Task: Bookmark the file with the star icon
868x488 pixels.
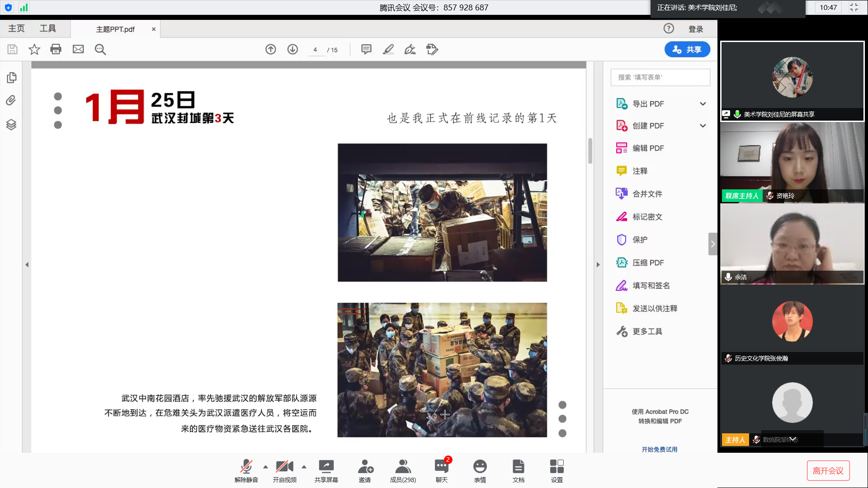Action: [x=34, y=49]
